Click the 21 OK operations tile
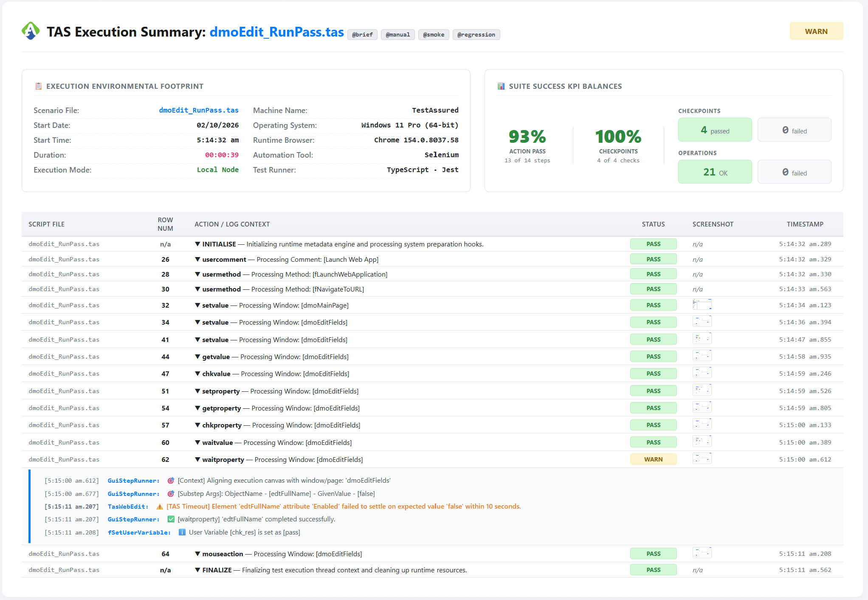Image resolution: width=868 pixels, height=600 pixels. pyautogui.click(x=715, y=172)
